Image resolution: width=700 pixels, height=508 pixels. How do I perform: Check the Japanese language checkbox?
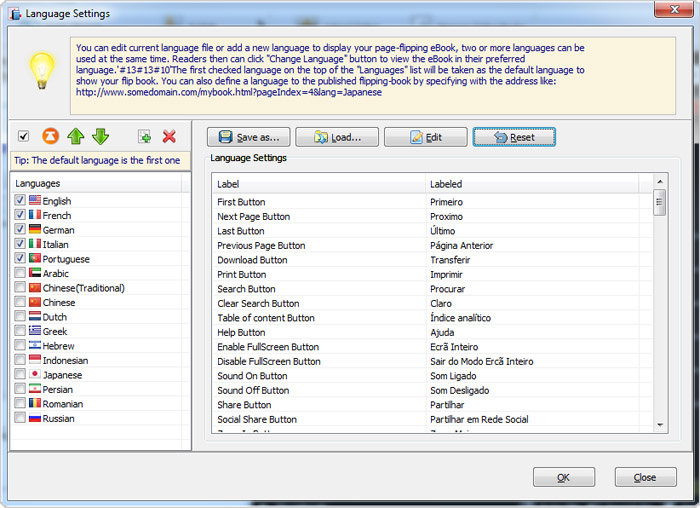click(x=20, y=375)
